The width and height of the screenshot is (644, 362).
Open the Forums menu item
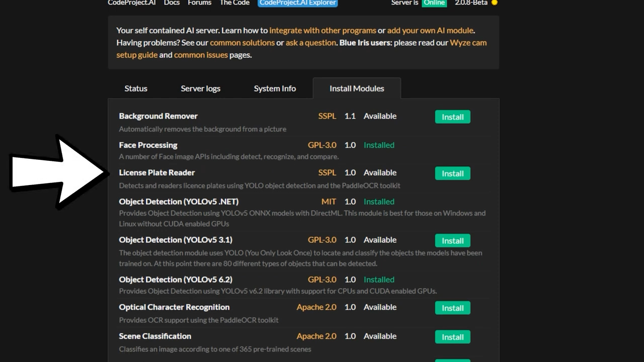tap(199, 3)
